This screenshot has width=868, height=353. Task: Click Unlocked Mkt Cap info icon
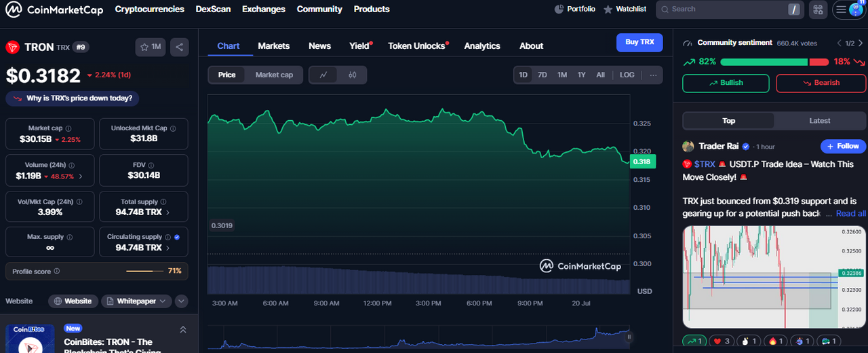[x=174, y=128]
